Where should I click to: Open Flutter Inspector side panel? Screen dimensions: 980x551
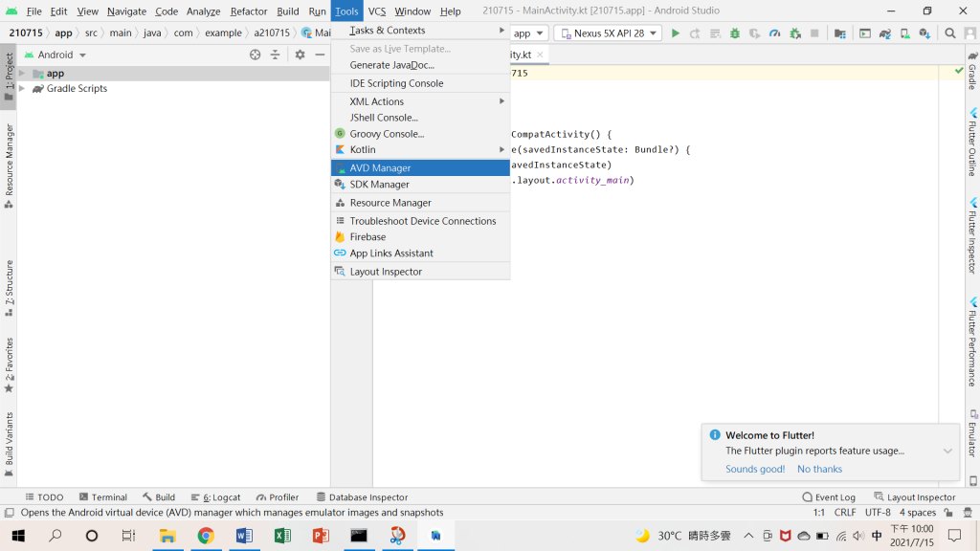coord(972,236)
